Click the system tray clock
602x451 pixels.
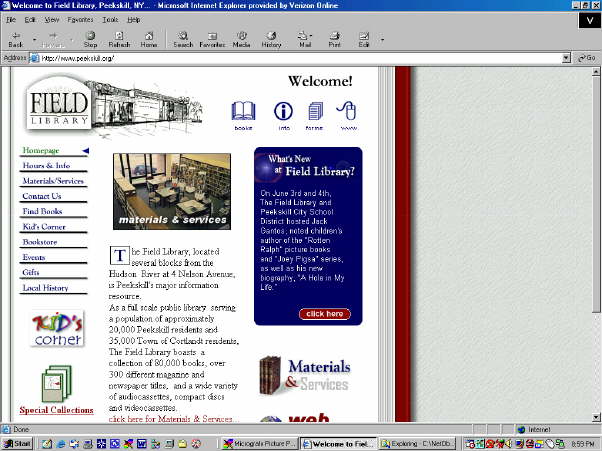coord(583,444)
